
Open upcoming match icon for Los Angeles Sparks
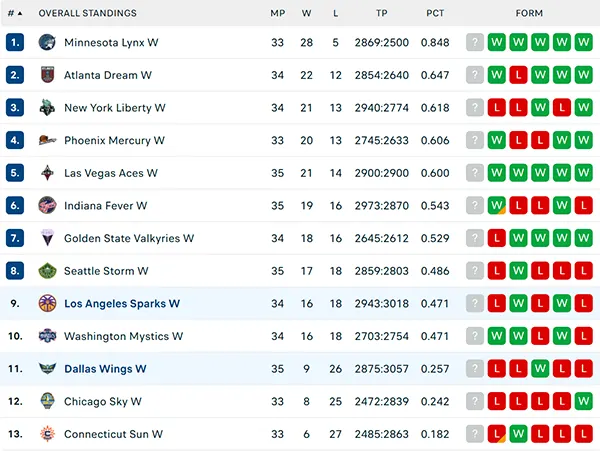click(475, 303)
